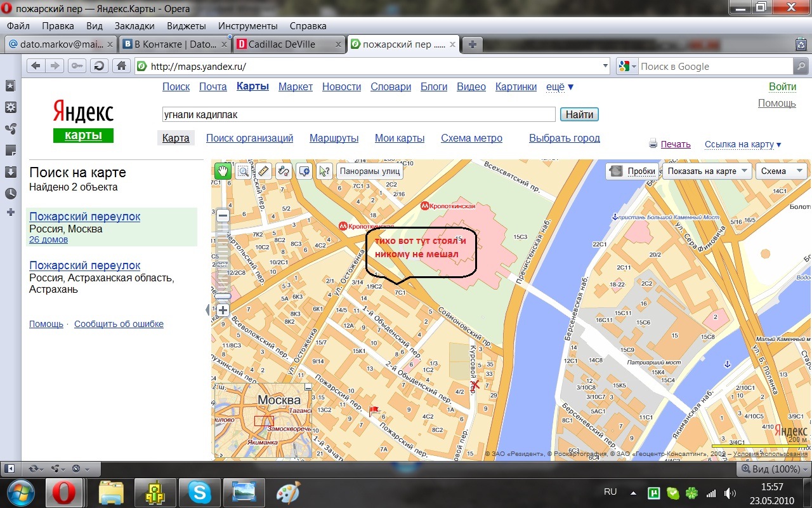Open the Bookmarks star sidebar panel

point(10,86)
